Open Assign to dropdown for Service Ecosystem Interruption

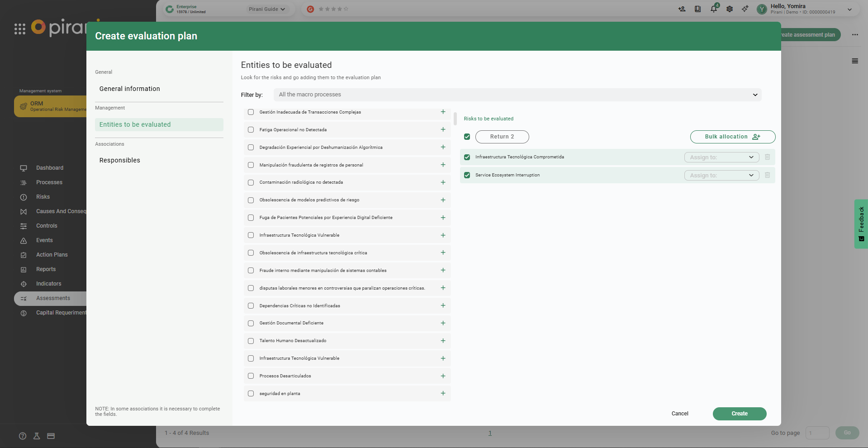[721, 175]
